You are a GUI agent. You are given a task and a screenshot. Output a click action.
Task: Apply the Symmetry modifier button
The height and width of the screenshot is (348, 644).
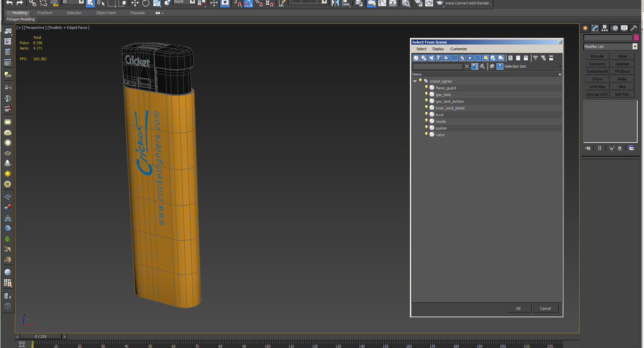tap(597, 64)
